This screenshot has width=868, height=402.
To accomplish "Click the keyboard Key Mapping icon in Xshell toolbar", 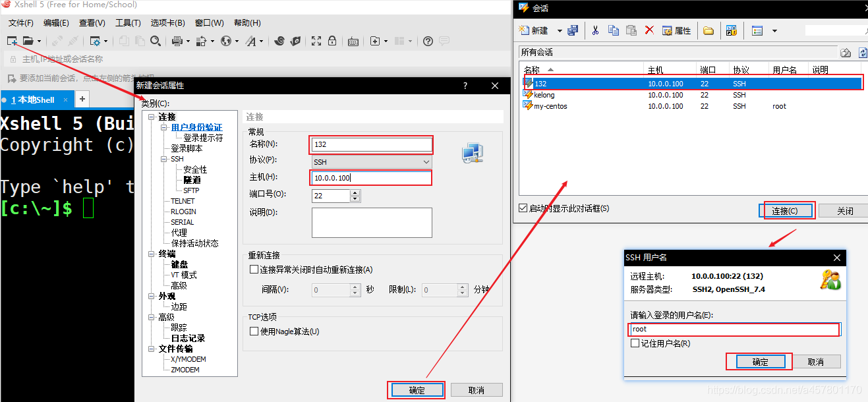I will click(x=353, y=41).
